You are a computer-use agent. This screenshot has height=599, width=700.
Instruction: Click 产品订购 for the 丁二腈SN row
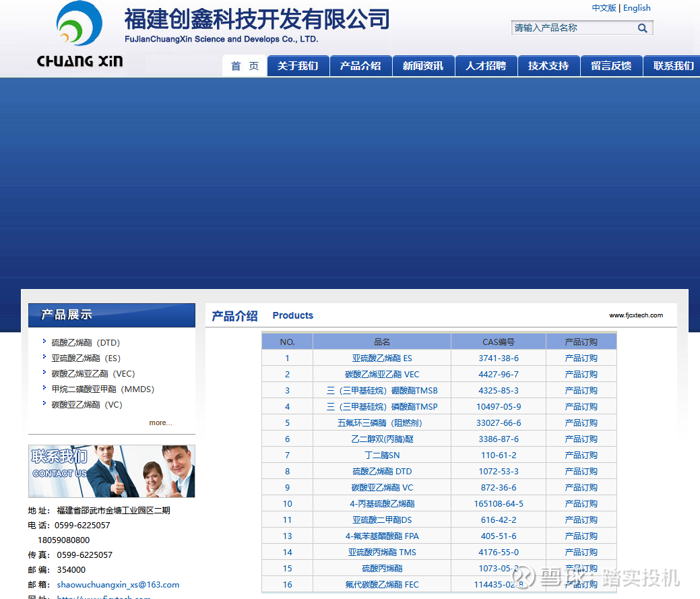coord(581,455)
